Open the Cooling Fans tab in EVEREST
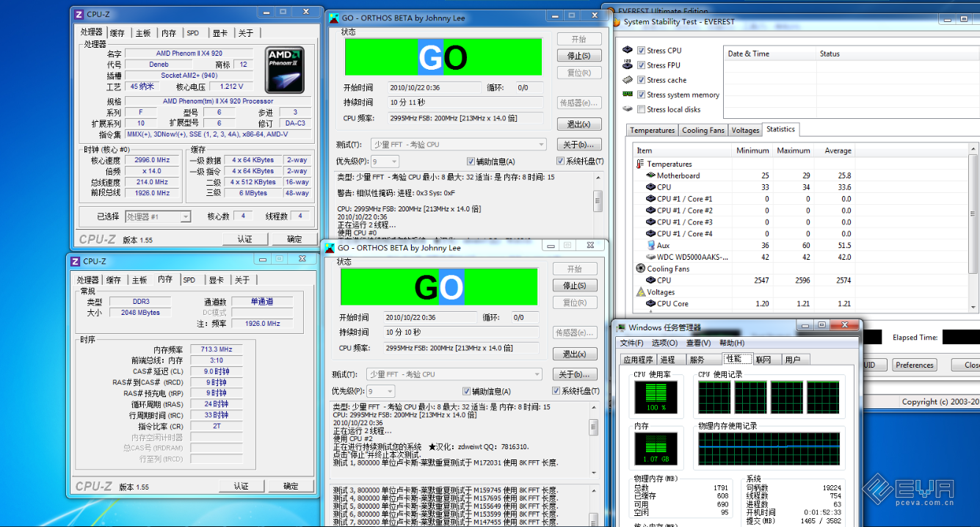Image resolution: width=980 pixels, height=527 pixels. 703,130
